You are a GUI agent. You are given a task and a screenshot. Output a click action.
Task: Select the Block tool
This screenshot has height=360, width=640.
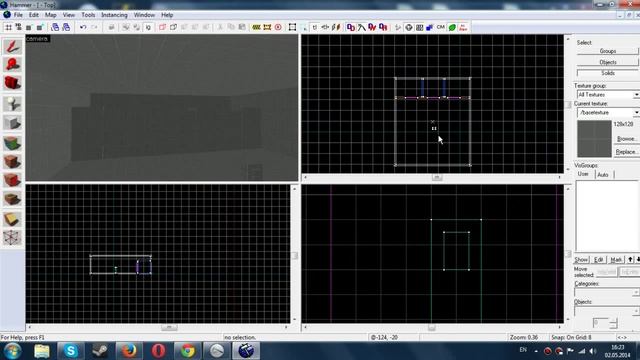pyautogui.click(x=13, y=122)
